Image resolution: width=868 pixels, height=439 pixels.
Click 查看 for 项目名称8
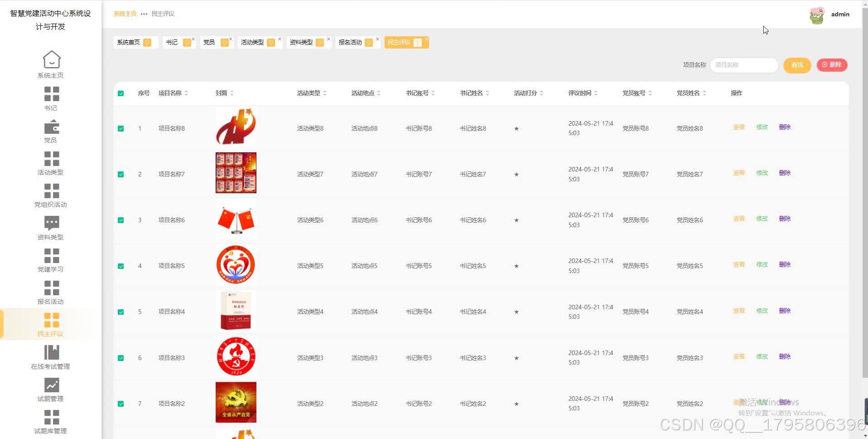[739, 127]
